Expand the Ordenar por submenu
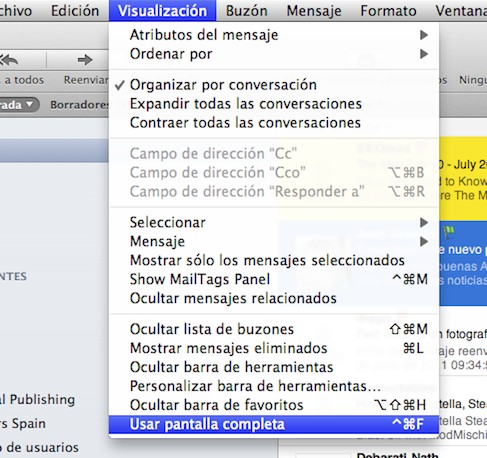Image resolution: width=487 pixels, height=458 pixels. pos(274,54)
